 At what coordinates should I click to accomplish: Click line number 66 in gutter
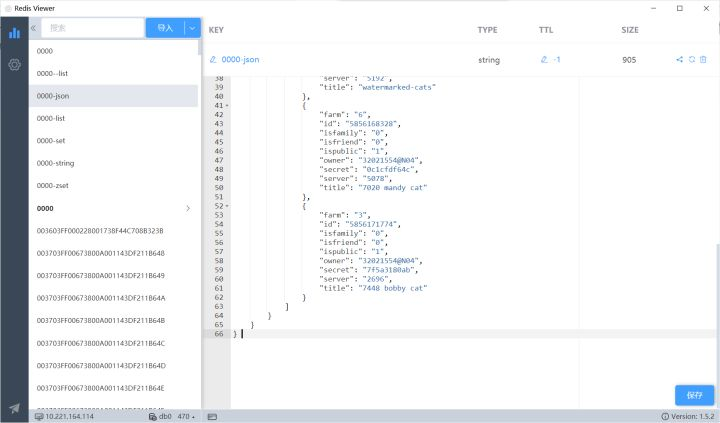click(219, 334)
